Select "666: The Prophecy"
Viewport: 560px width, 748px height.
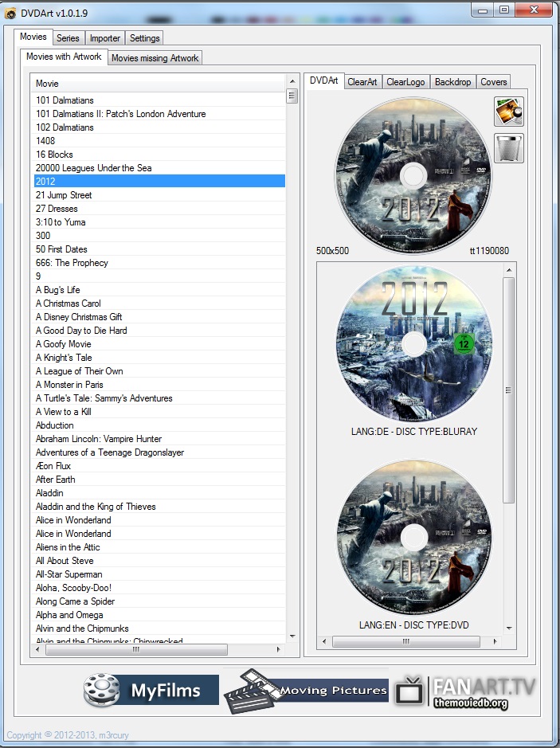point(160,262)
